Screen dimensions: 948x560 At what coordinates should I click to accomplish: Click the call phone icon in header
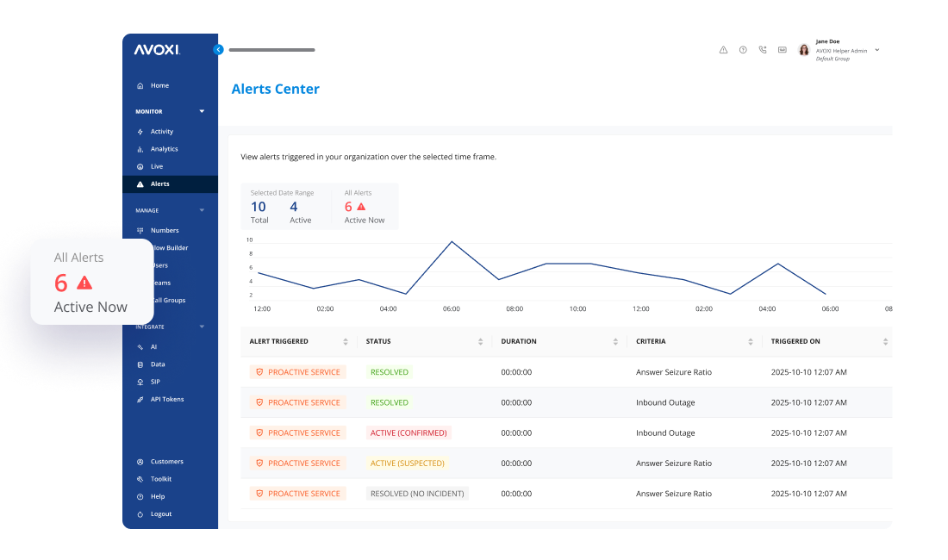pyautogui.click(x=763, y=49)
